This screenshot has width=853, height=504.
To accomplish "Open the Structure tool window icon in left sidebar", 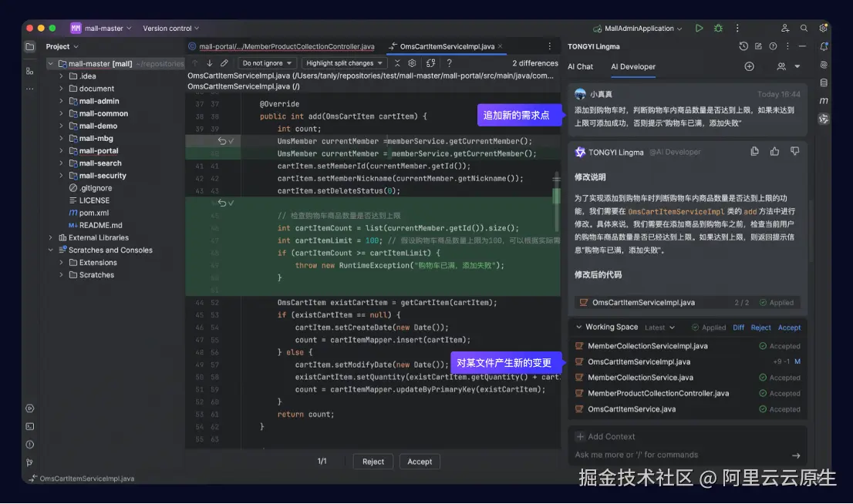I will click(30, 71).
